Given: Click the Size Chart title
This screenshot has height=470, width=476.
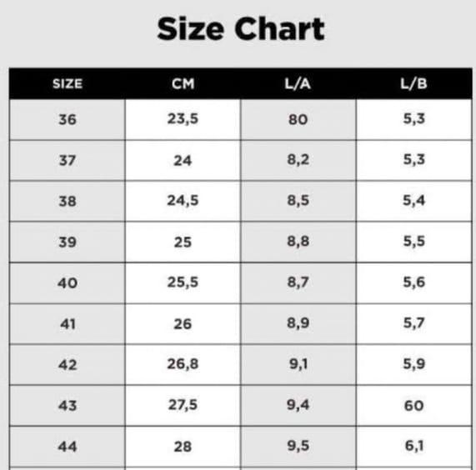Looking at the screenshot, I should (241, 29).
